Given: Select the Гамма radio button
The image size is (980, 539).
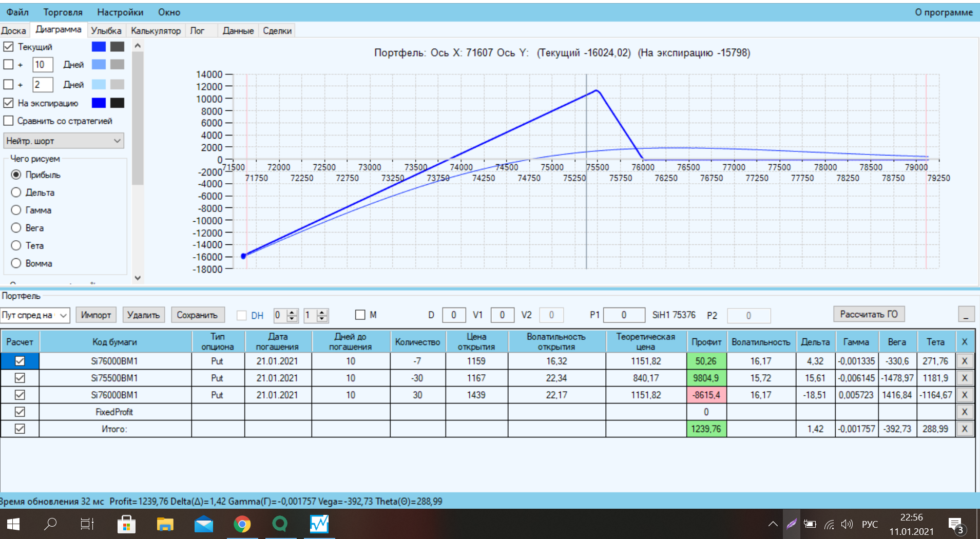Looking at the screenshot, I should [x=16, y=210].
